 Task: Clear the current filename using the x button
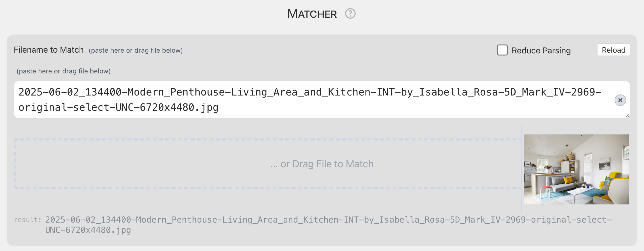620,100
